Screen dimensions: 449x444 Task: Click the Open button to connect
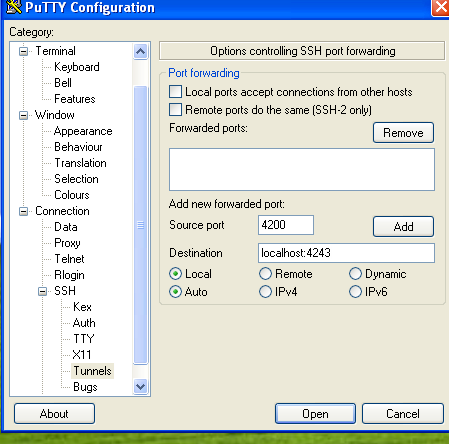[315, 414]
